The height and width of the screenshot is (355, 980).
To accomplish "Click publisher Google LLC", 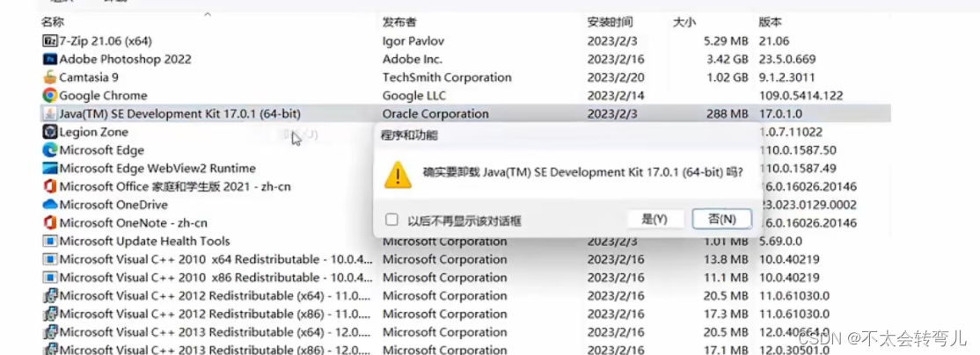I will coord(415,96).
